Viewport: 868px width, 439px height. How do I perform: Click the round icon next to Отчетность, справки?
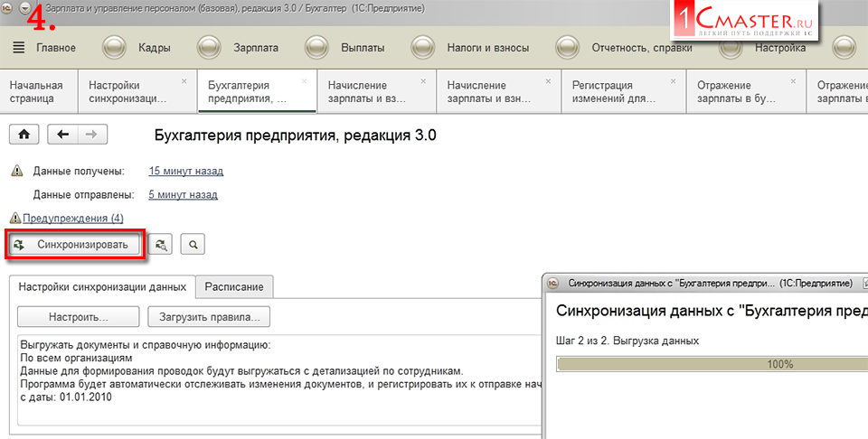pos(568,48)
